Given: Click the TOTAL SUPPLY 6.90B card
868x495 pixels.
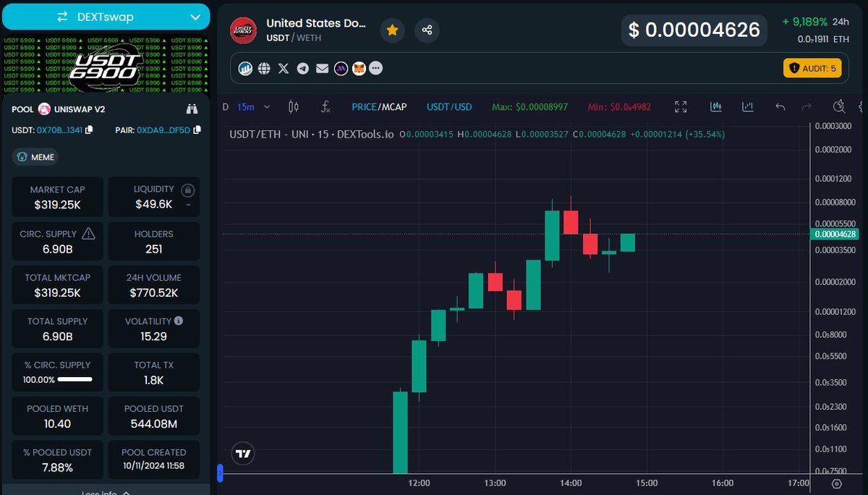Looking at the screenshot, I should click(x=58, y=329).
